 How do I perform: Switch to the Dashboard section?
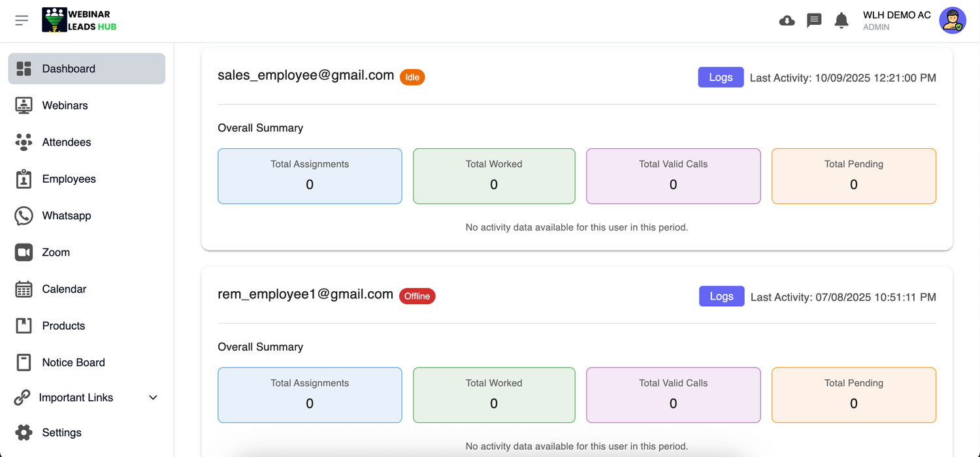coord(69,68)
